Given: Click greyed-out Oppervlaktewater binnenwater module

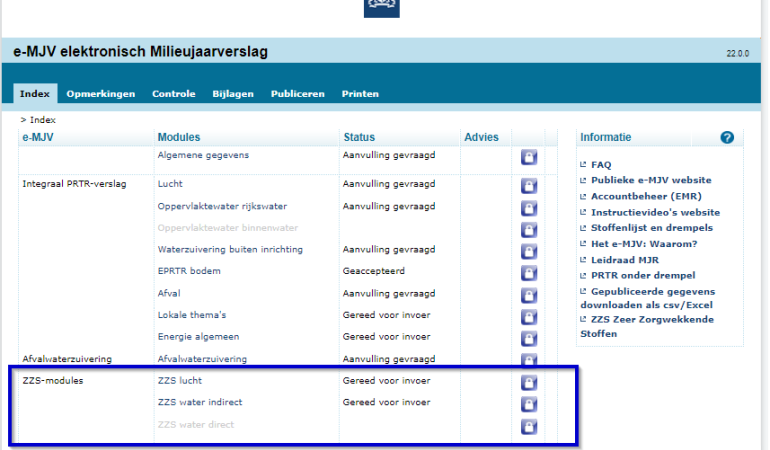Looking at the screenshot, I should (x=228, y=228).
